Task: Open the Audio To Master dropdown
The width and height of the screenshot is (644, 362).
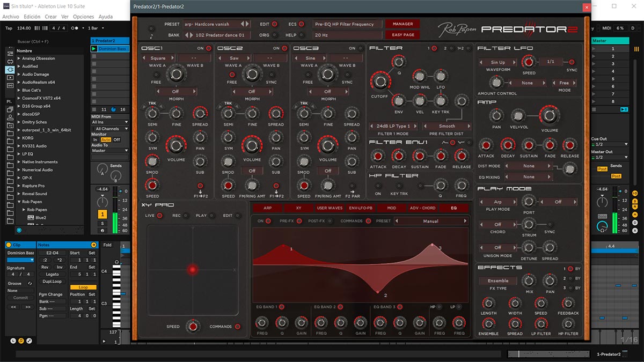Action: tap(110, 151)
